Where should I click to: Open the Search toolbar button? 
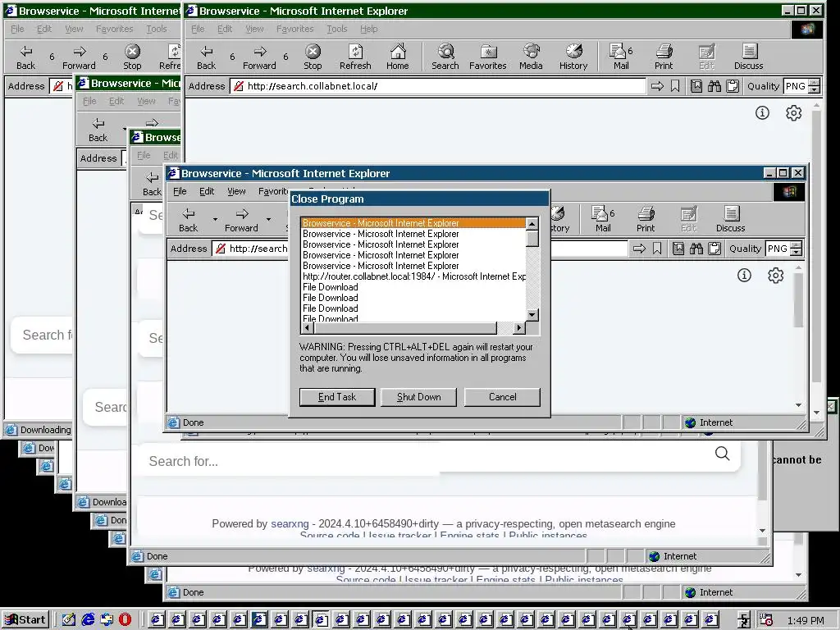coord(445,57)
